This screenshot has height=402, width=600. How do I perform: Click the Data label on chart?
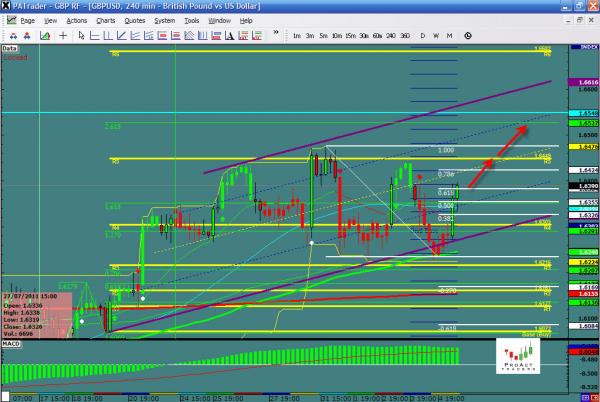[9, 47]
